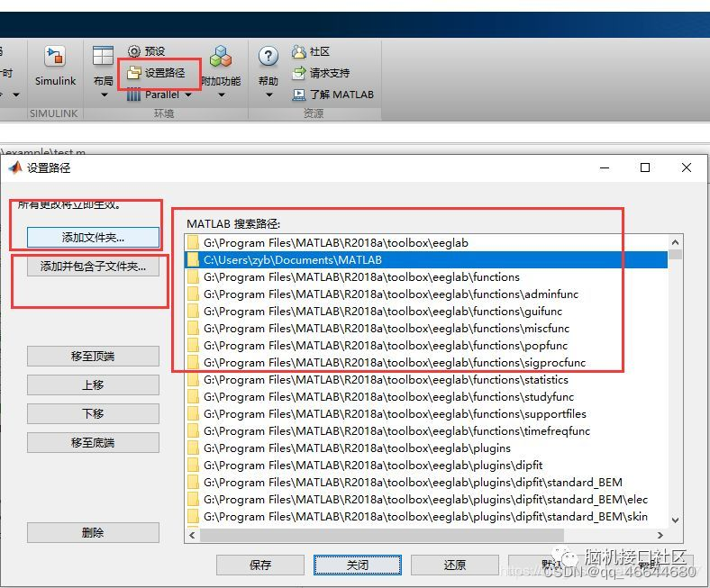Select path ending in functions\sigprocfunc
The image size is (710, 588).
point(426,363)
